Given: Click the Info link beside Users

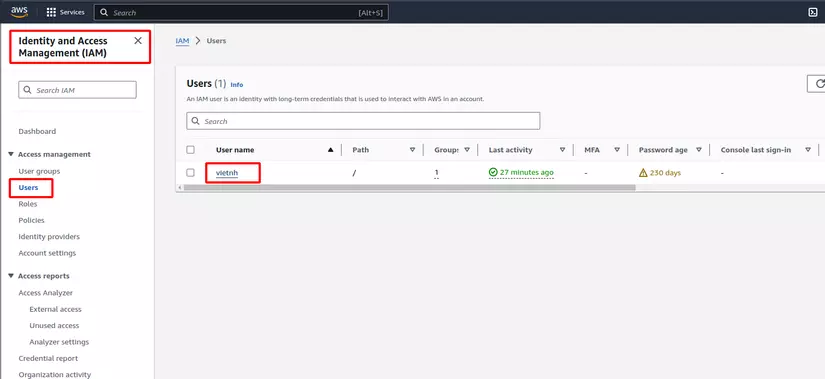Looking at the screenshot, I should pyautogui.click(x=237, y=85).
